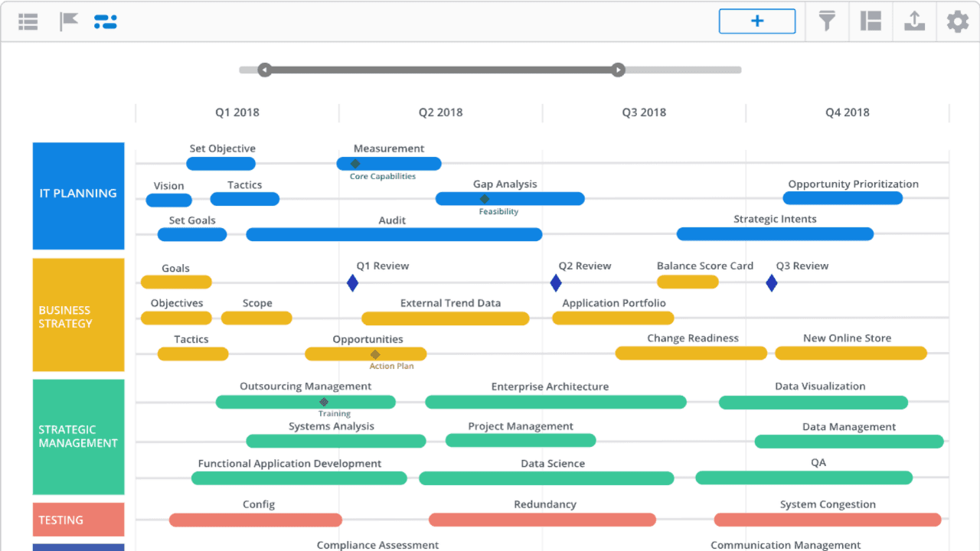Select the Data Science bar
The height and width of the screenshot is (551, 980).
pyautogui.click(x=547, y=478)
